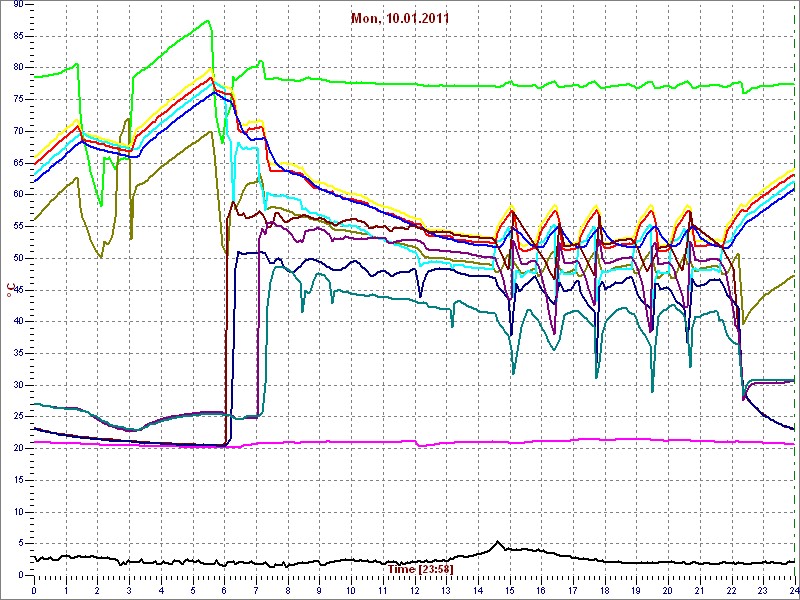Select hour 15 tick on time axis
Screen dimensions: 800x600
click(x=509, y=590)
